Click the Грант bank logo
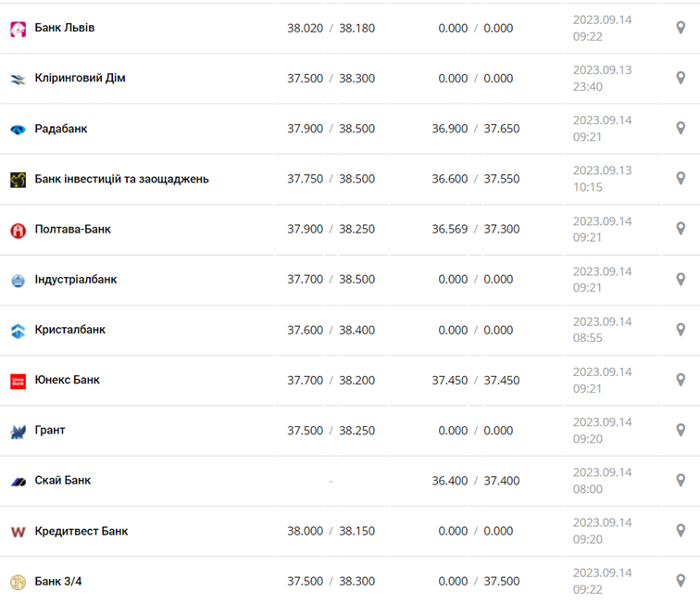This screenshot has height=604, width=700. pyautogui.click(x=18, y=431)
